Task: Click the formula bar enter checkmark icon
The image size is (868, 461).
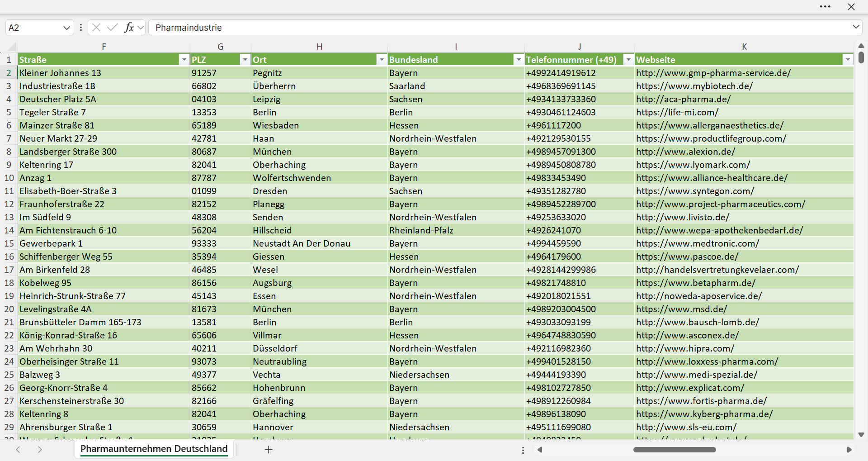Action: pyautogui.click(x=113, y=28)
